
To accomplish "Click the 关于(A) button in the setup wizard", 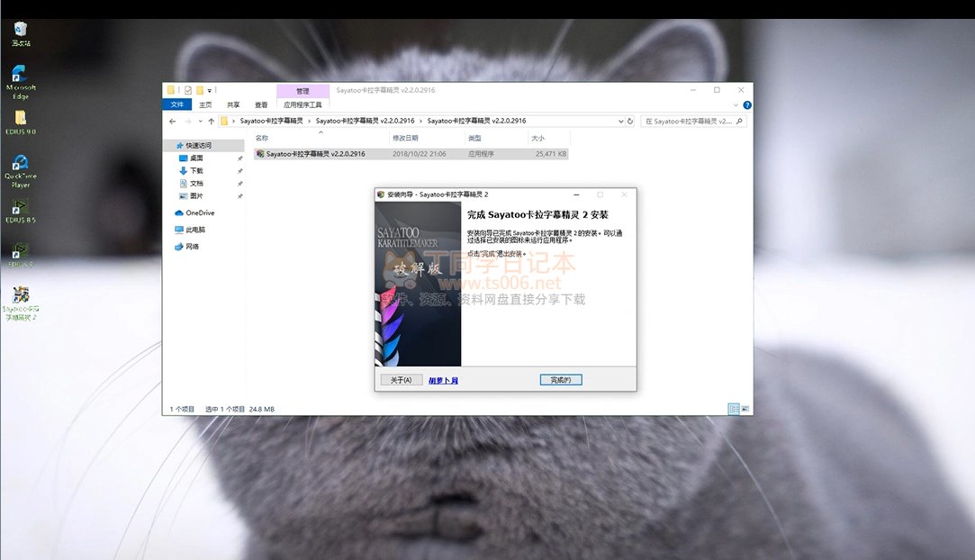I will pos(402,380).
